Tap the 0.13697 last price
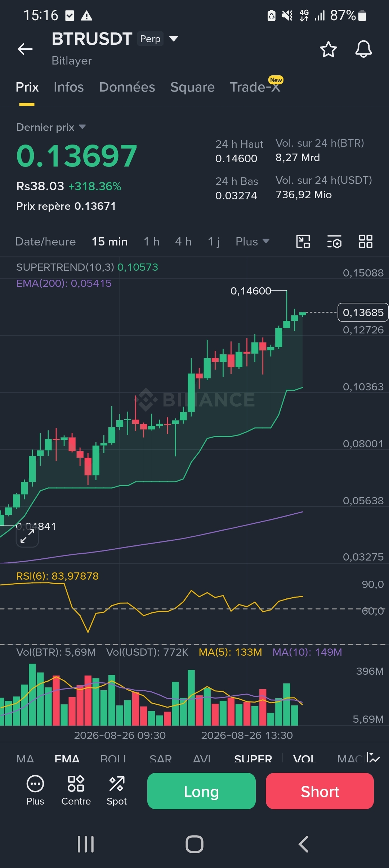This screenshot has width=389, height=868. [77, 156]
